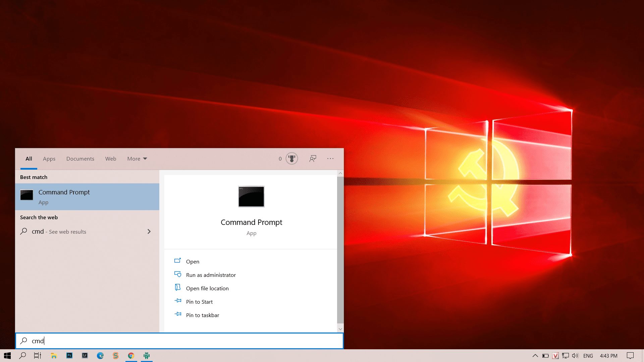Screen dimensions: 644x362
Task: Switch to the green Android app icon
Action: (147, 356)
